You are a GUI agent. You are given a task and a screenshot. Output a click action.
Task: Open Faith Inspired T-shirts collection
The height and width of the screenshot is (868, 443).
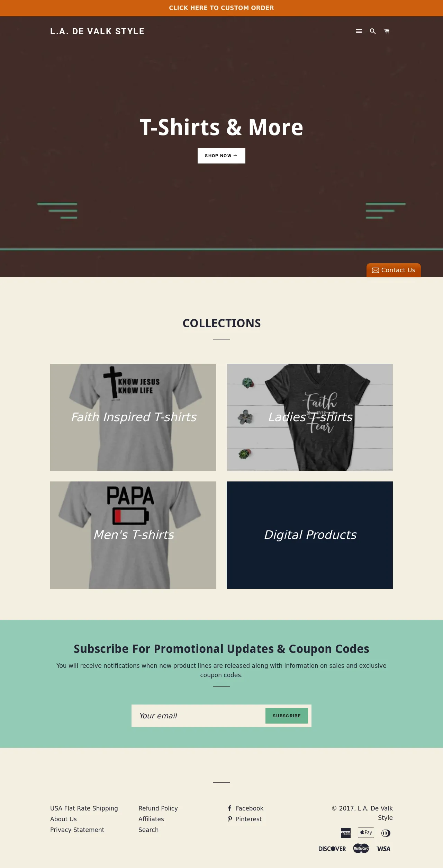pos(133,417)
